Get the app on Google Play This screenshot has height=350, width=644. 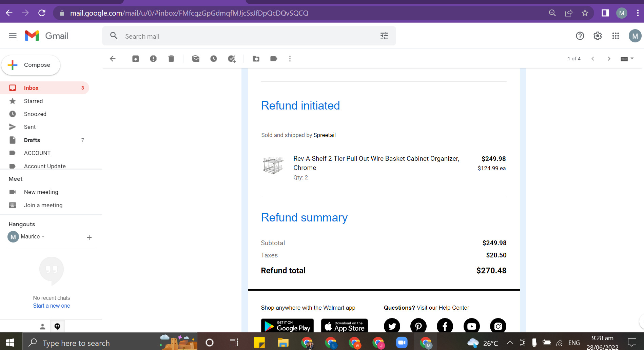click(x=287, y=326)
